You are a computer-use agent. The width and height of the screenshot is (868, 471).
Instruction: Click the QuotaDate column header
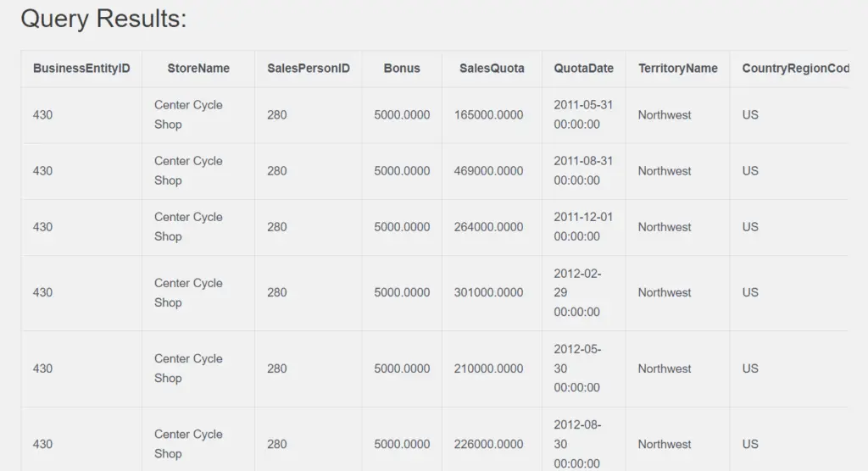(583, 68)
